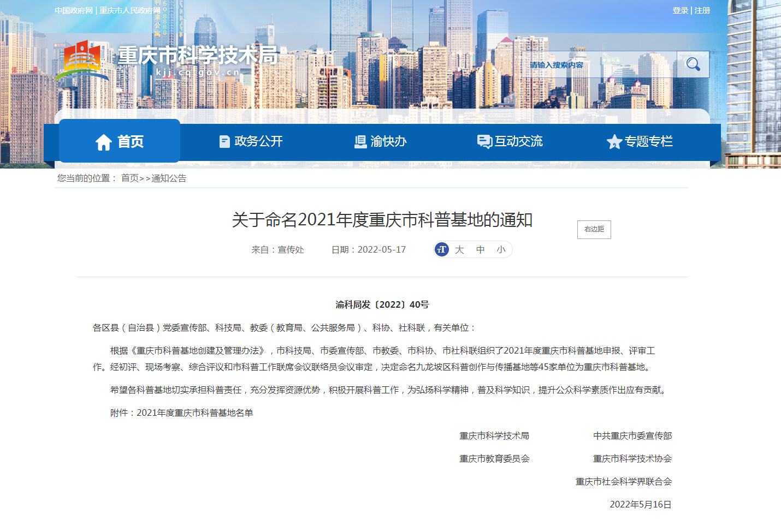
Task: Click the chat bubble icon beside 互动交流
Action: [484, 142]
